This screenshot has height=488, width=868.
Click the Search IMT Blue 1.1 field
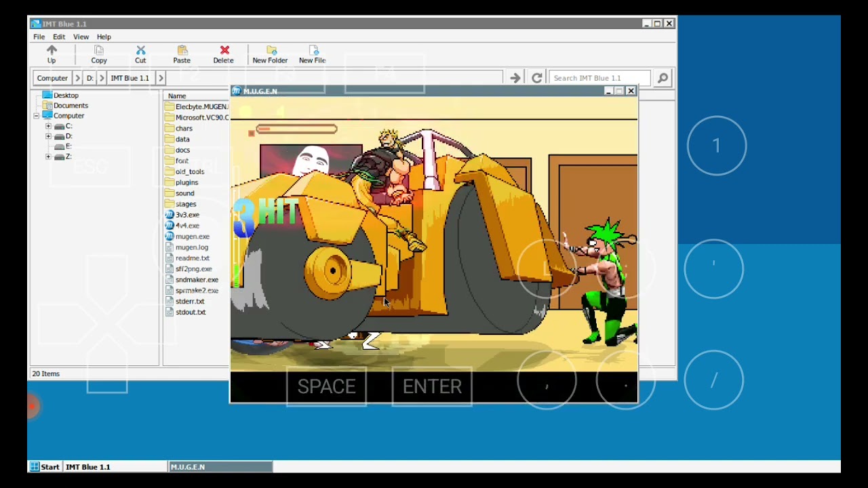coord(599,78)
